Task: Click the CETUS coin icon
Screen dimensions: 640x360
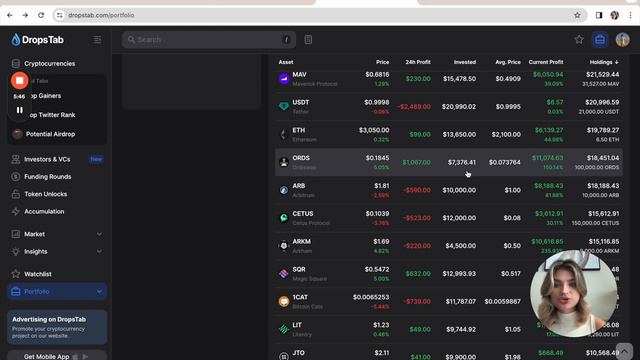Action: 284,218
